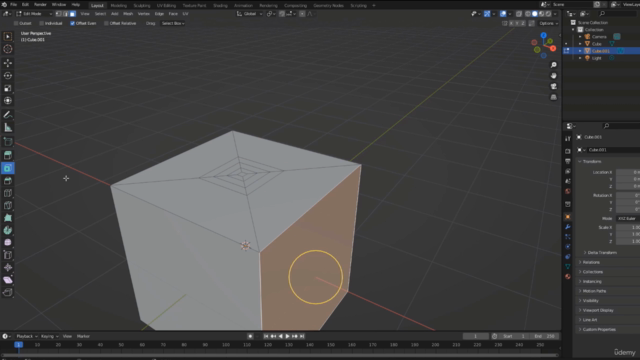The image size is (640, 360).
Task: Click the zoom magnifier viewport icon
Action: tap(553, 65)
